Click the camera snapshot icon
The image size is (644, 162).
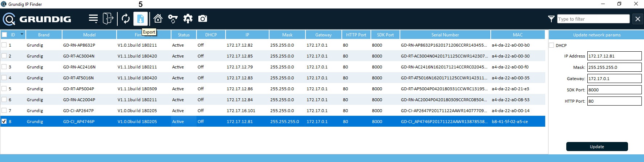[x=203, y=19]
